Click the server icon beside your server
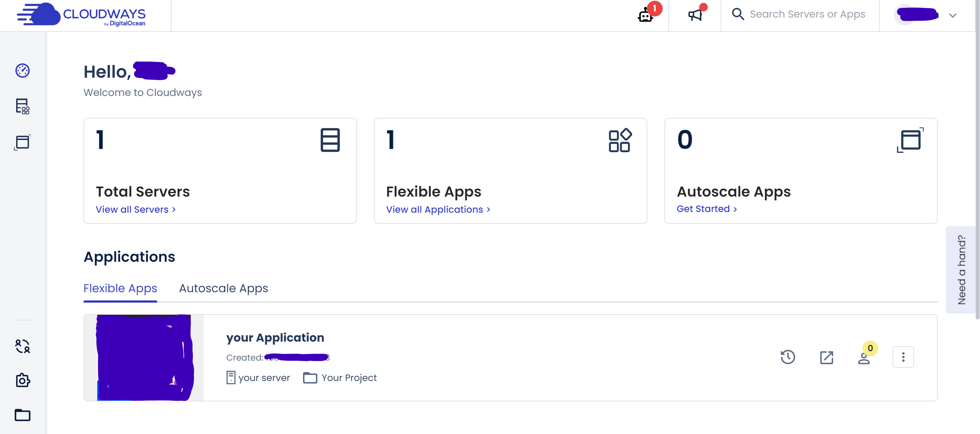Image resolution: width=980 pixels, height=434 pixels. coord(231,377)
